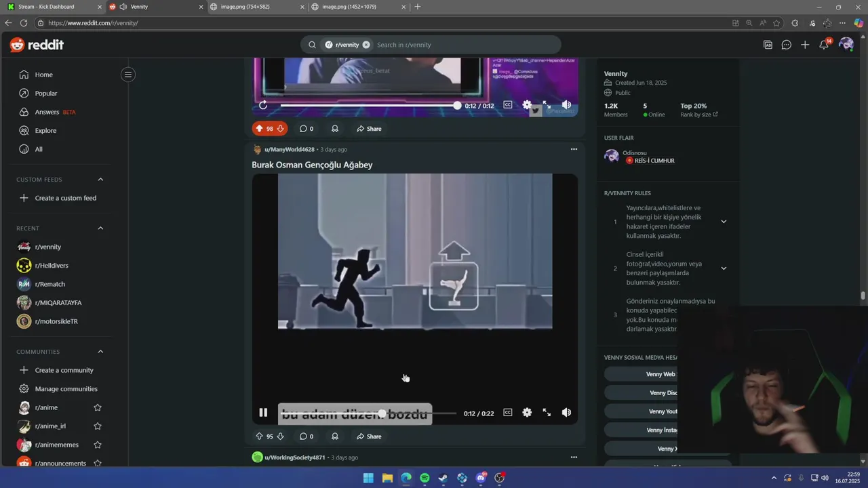Open options menu for u/WorkingSociety4871 post

[574, 457]
